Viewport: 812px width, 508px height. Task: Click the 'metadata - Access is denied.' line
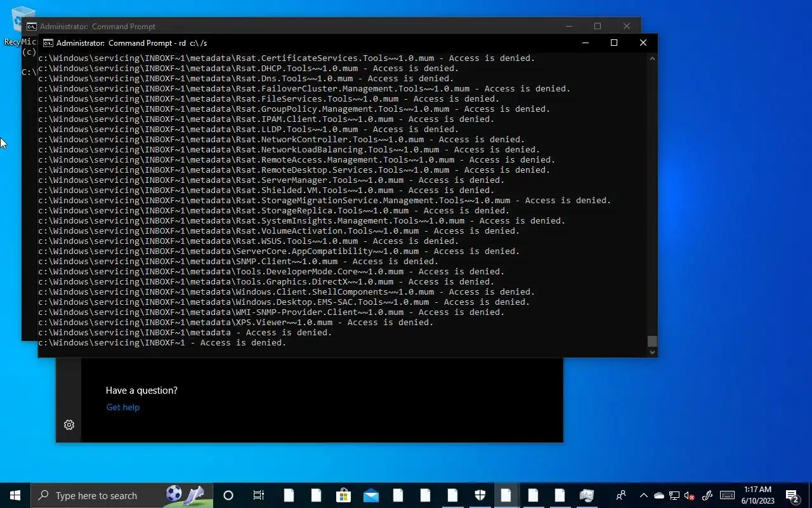pyautogui.click(x=185, y=332)
